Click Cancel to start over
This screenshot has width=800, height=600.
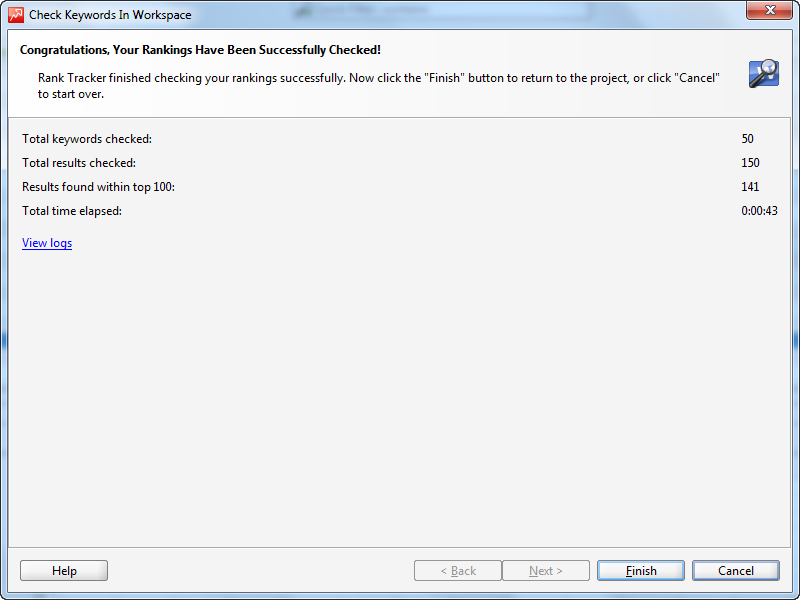(x=736, y=570)
